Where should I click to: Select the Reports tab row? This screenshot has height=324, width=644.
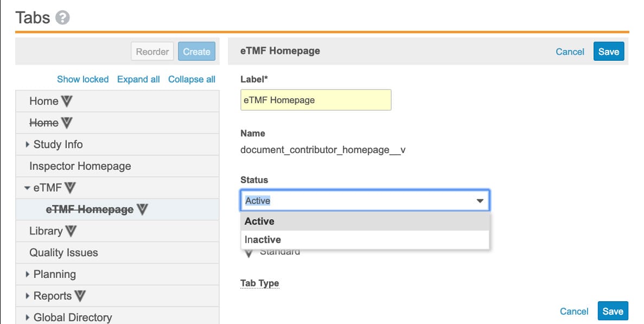point(118,296)
